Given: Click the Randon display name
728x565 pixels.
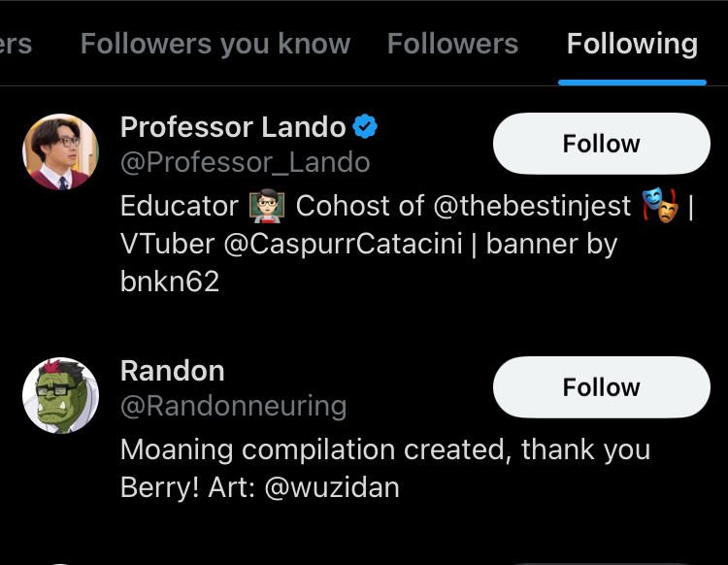Looking at the screenshot, I should coord(172,371).
